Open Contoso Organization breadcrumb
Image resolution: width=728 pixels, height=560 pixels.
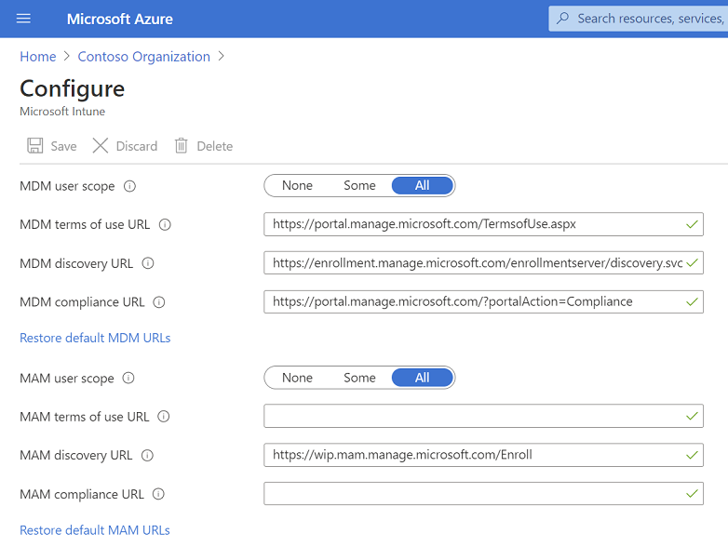tap(143, 57)
